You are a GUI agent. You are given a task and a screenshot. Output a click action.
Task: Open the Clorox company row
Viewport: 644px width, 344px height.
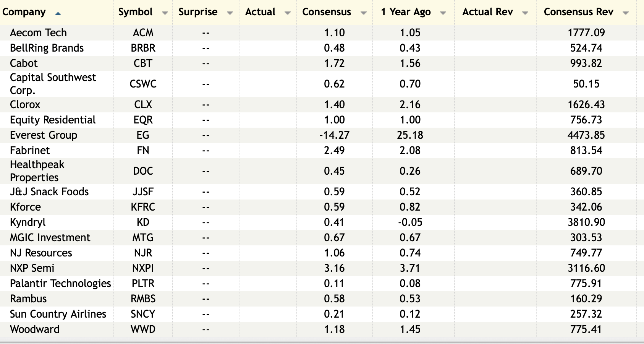pos(25,104)
